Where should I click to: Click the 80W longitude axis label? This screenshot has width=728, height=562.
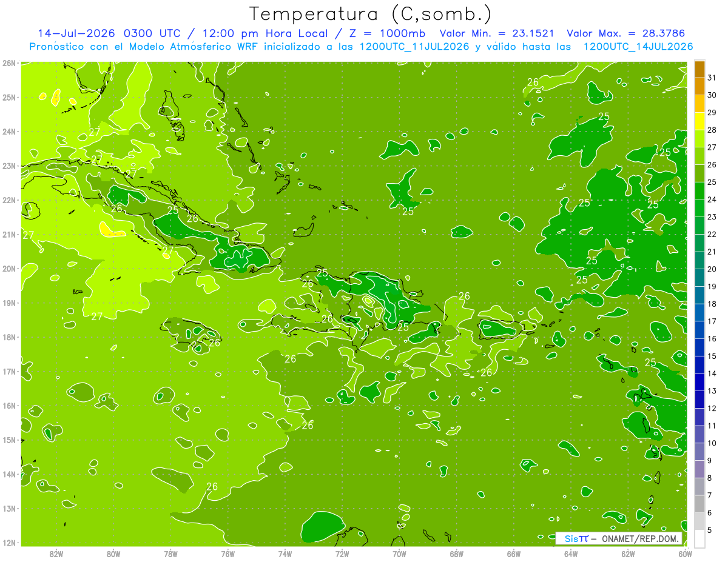[x=113, y=554]
